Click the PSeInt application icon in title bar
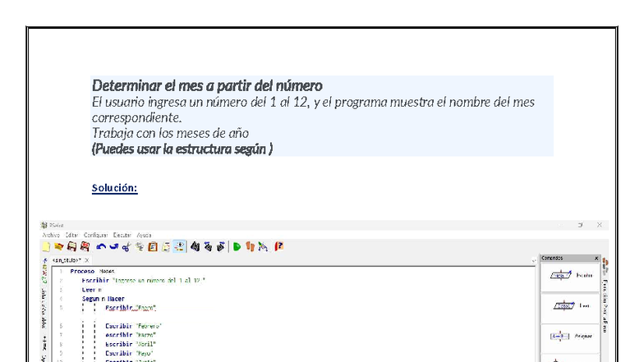The width and height of the screenshot is (644, 362). pos(44,225)
